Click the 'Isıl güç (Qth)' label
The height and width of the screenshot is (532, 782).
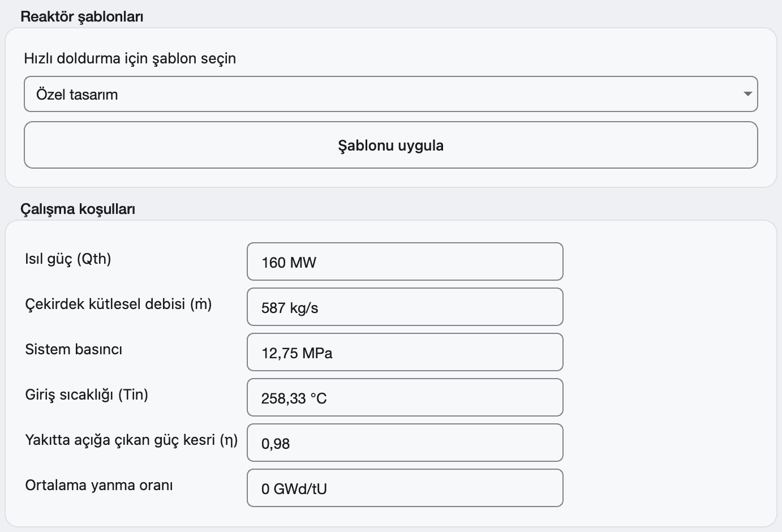68,259
